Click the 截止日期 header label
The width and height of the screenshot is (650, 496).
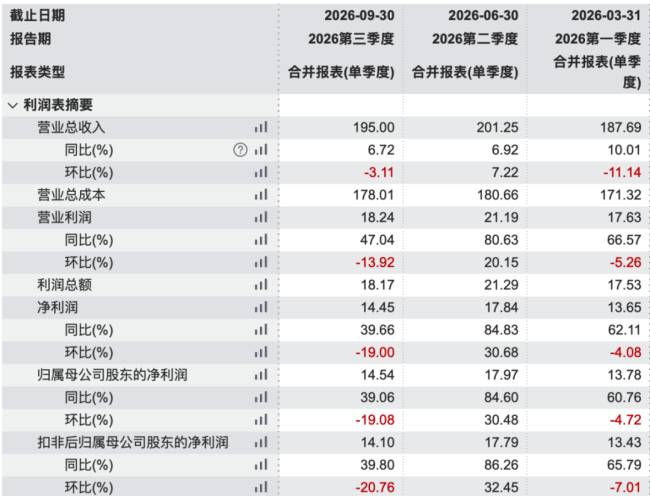[37, 16]
